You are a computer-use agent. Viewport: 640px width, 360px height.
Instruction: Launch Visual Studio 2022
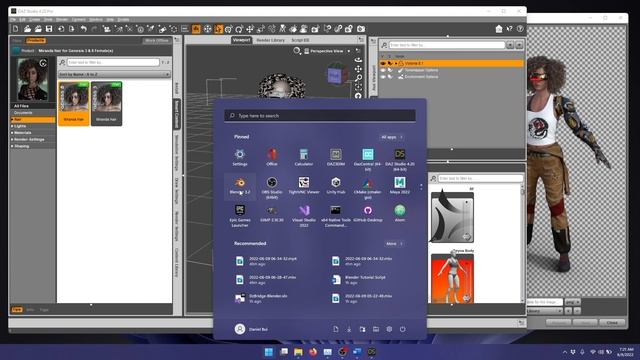coord(304,215)
